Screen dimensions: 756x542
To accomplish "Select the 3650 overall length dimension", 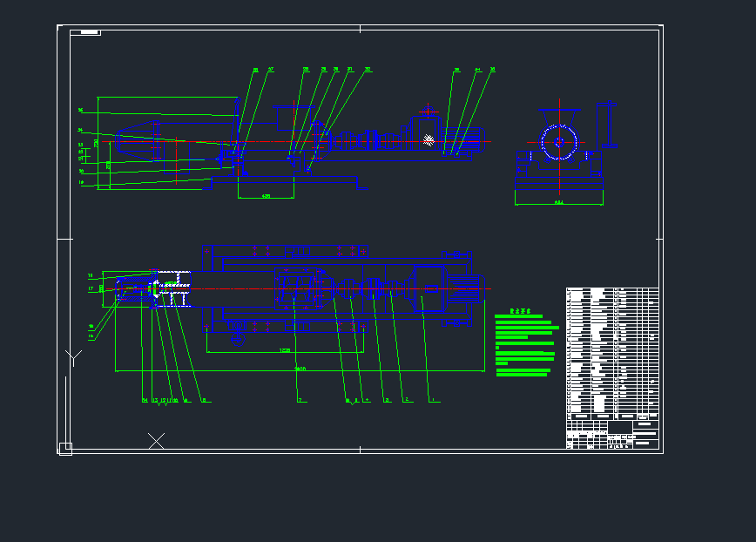I will (300, 369).
